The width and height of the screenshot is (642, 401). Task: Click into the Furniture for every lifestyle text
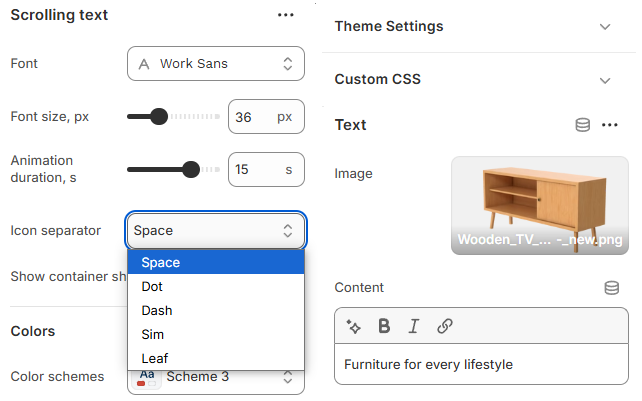(x=428, y=364)
